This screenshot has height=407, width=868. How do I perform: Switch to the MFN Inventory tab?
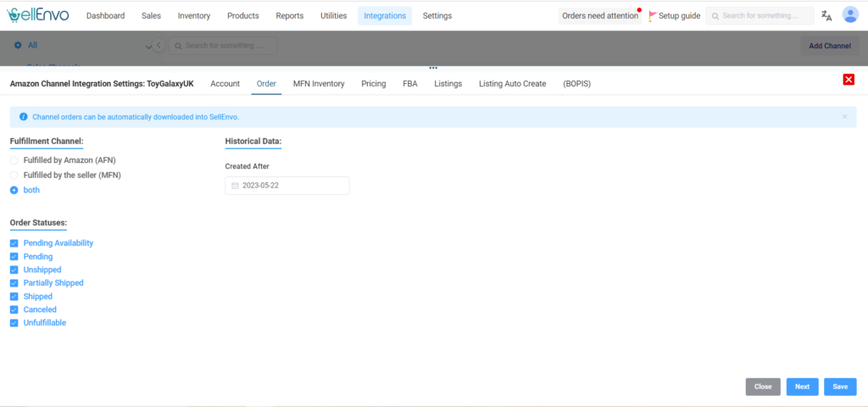tap(319, 84)
